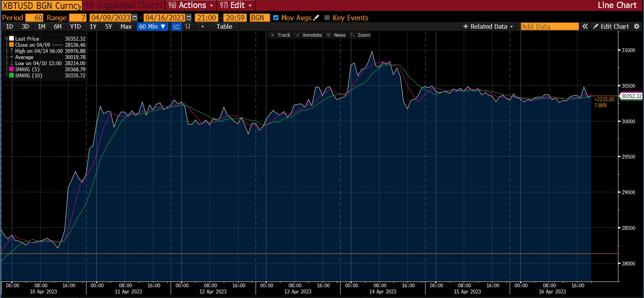
Task: Activate the Track crosshair tool
Action: point(280,35)
